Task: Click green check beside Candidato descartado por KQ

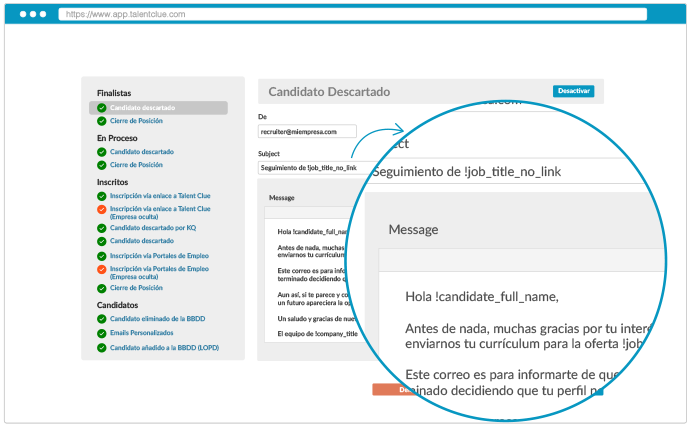Action: (x=102, y=229)
